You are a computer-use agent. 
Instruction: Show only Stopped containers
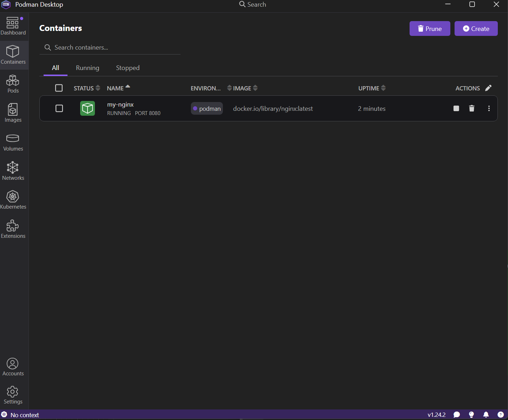pos(128,68)
